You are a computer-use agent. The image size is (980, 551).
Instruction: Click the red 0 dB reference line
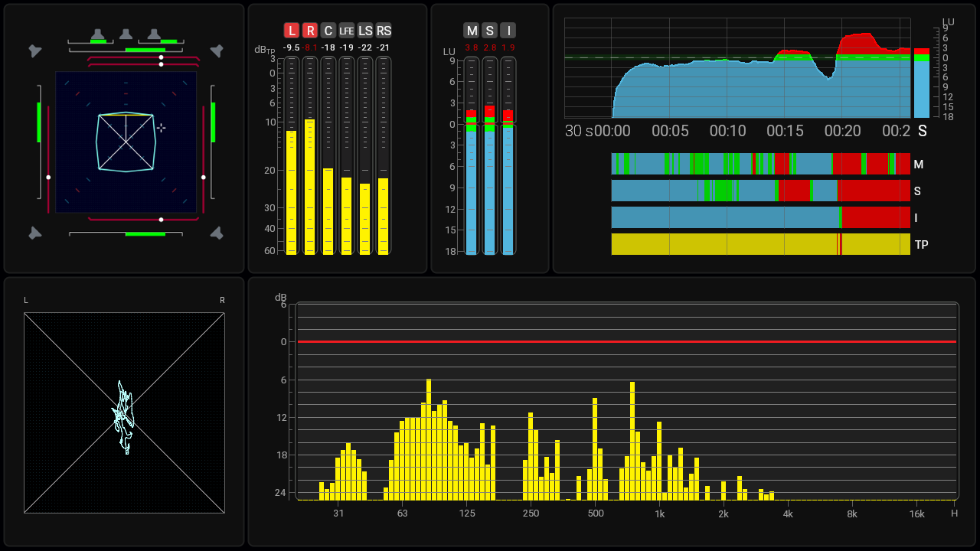626,341
